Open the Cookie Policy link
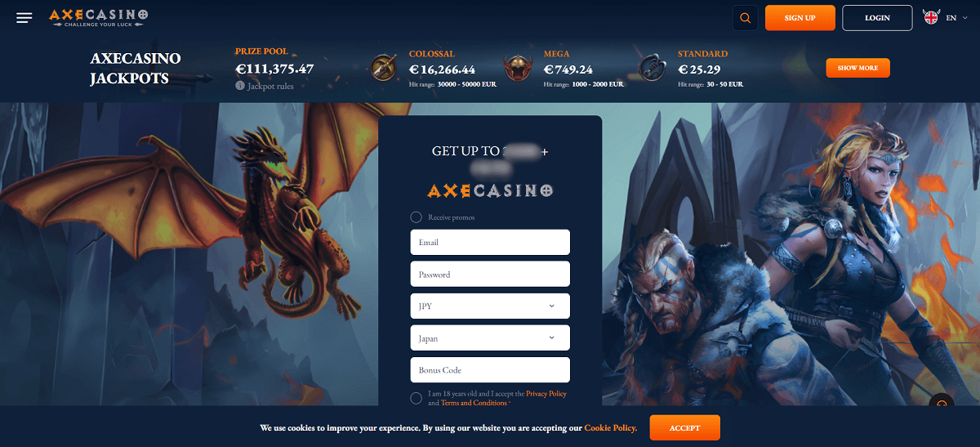The height and width of the screenshot is (447, 980). pos(610,428)
